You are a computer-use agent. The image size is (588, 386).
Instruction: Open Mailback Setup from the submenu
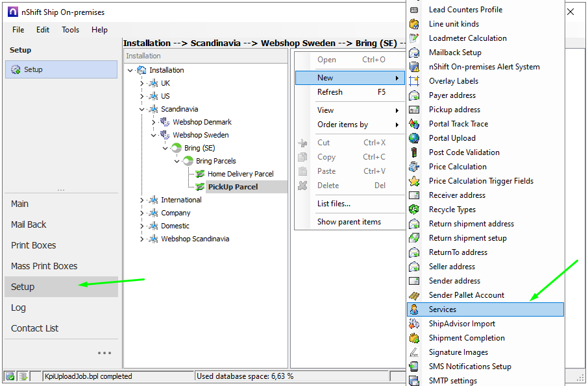click(x=454, y=52)
